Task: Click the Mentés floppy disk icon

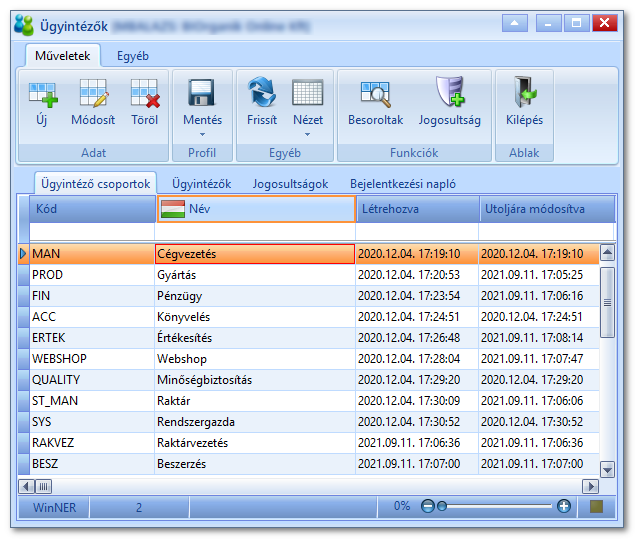Action: 202,93
